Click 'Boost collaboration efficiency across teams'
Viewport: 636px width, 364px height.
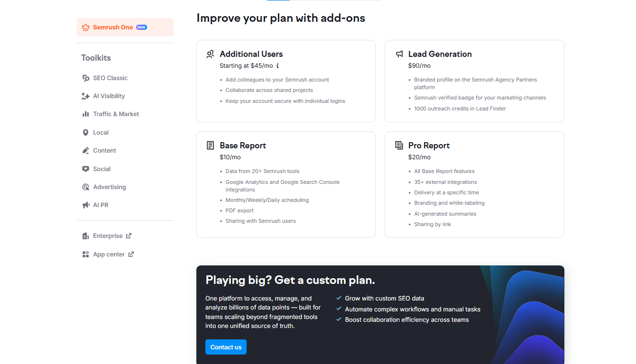[407, 319]
